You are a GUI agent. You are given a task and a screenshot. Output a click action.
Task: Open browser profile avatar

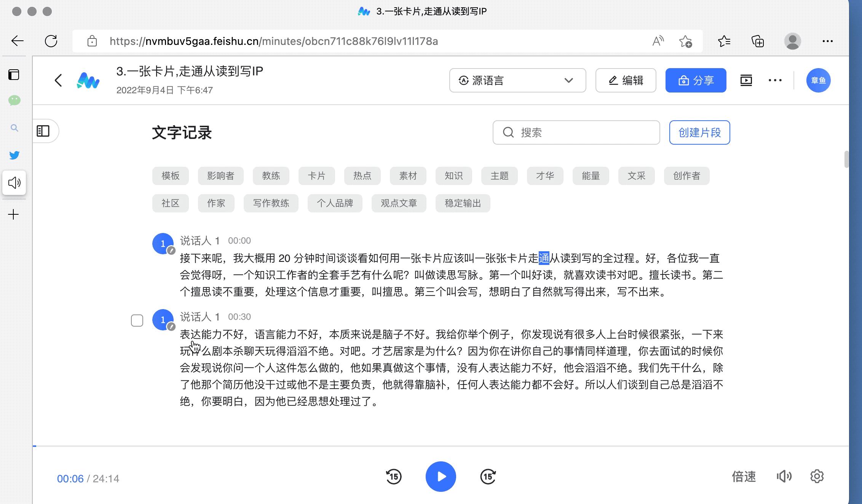coord(792,41)
